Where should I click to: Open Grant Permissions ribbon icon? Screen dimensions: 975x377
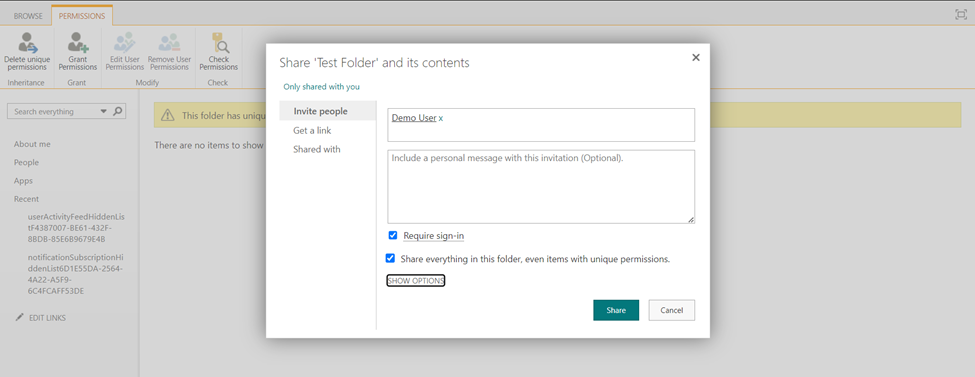click(x=78, y=43)
